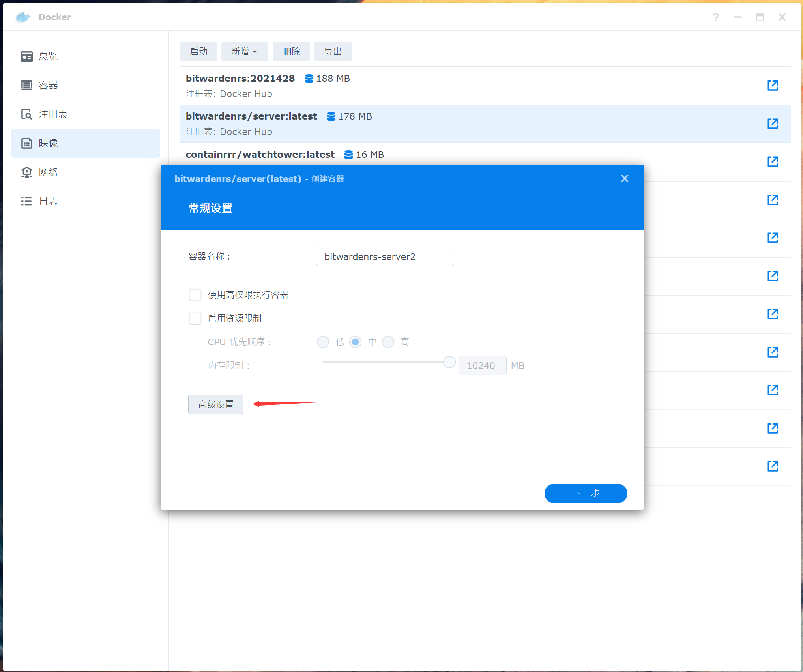This screenshot has width=803, height=672.
Task: Click size database icon beside 16 MB
Action: click(349, 155)
